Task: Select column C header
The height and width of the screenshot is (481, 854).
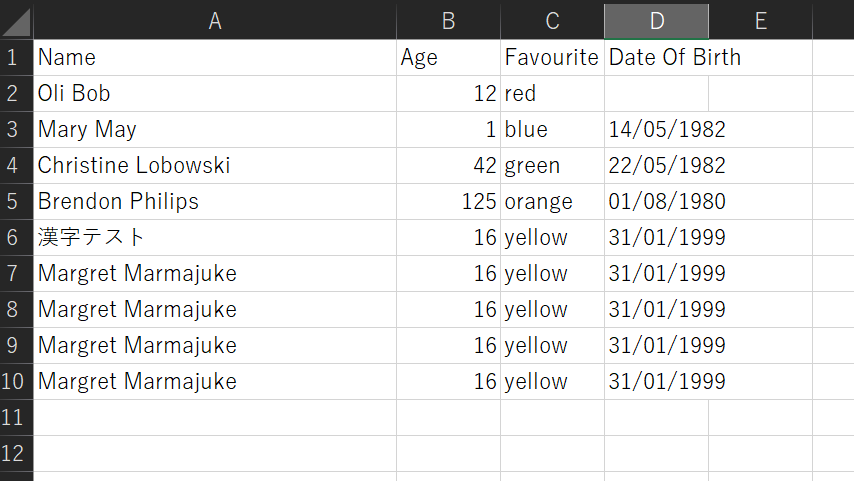Action: click(x=552, y=21)
